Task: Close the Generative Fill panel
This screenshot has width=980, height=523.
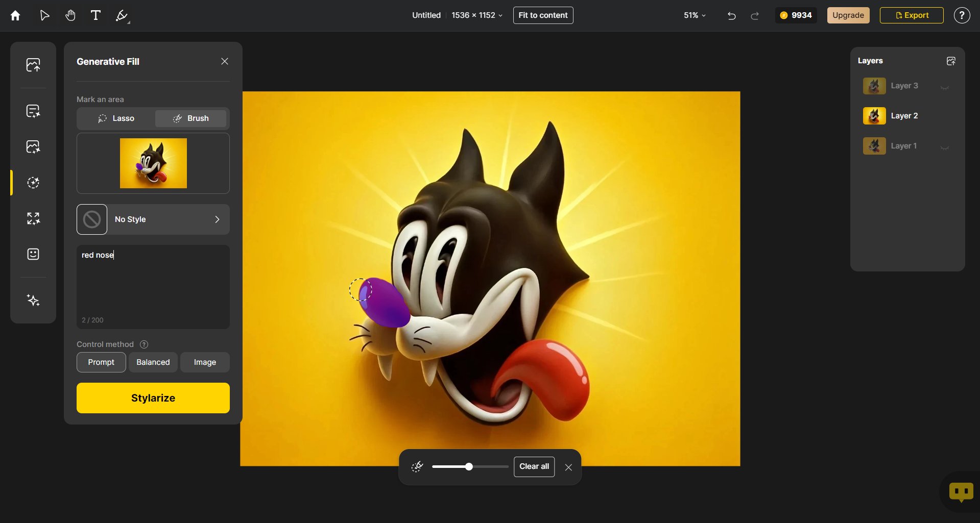Action: 225,61
